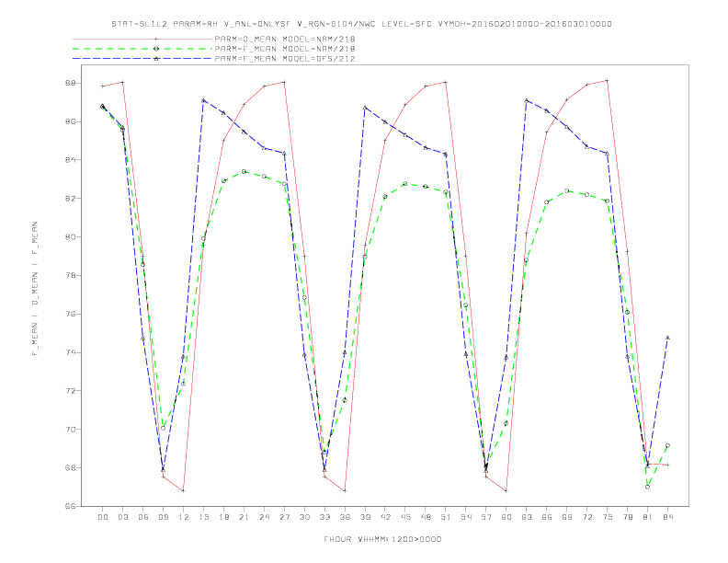The image size is (728, 563).
Task: Click the blue GFS triangle peak at hour 15
Action: coord(203,100)
